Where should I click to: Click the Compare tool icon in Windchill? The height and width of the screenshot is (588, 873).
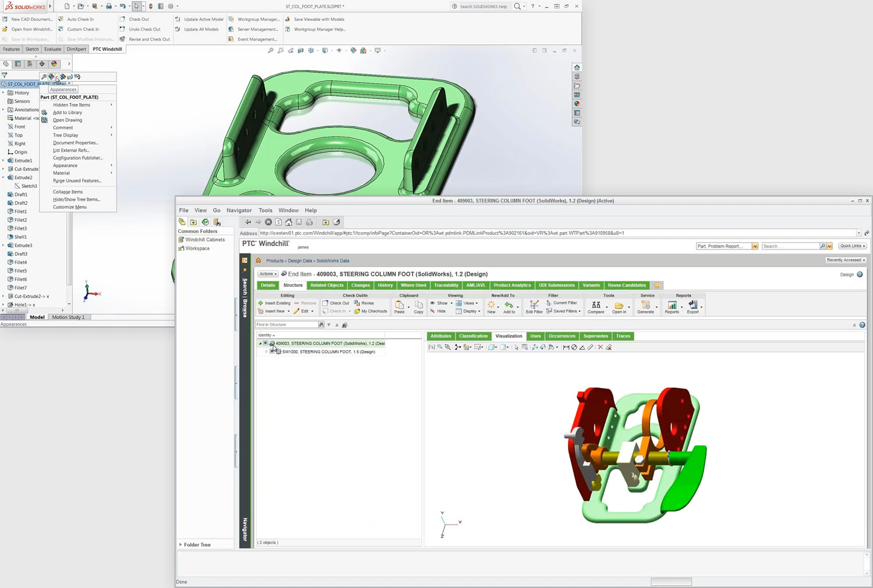595,305
